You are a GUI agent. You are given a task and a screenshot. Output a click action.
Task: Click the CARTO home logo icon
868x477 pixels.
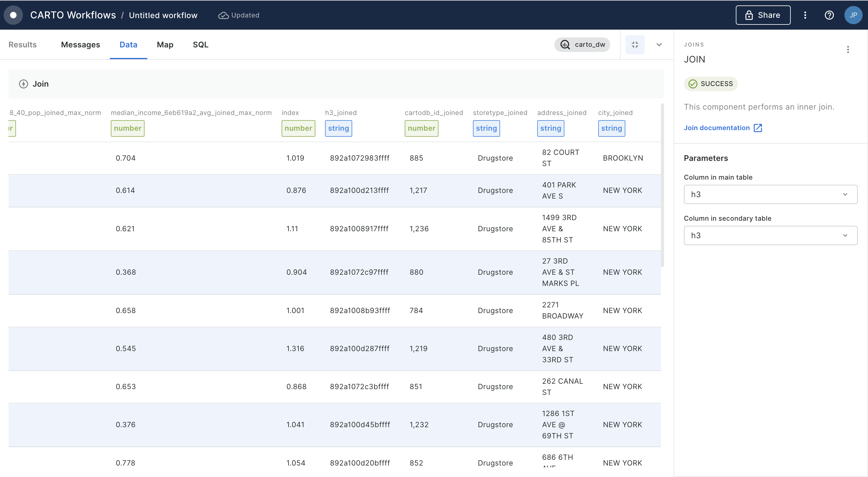[x=13, y=15]
